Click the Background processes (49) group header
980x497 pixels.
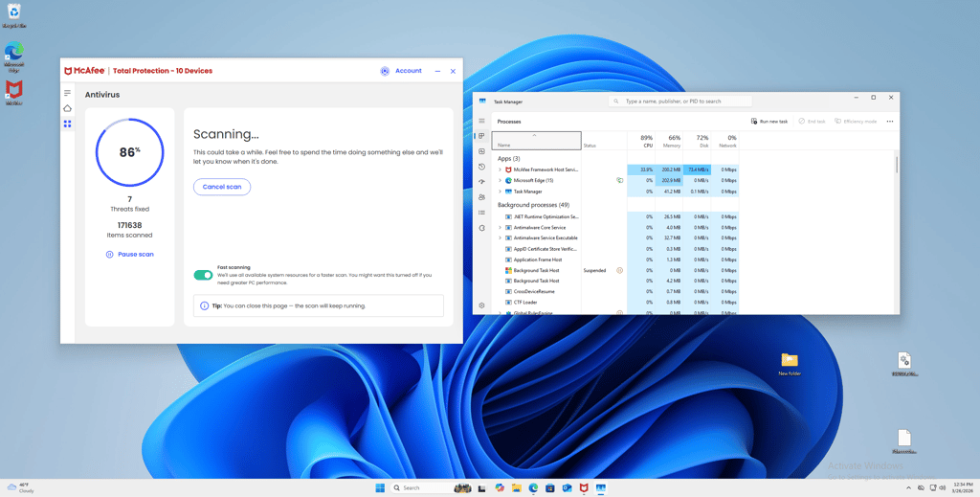click(x=533, y=205)
